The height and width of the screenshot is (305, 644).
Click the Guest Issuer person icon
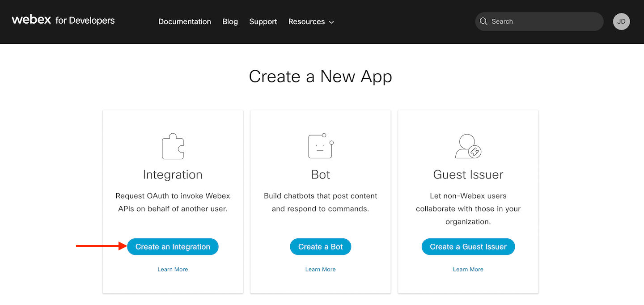pos(468,146)
